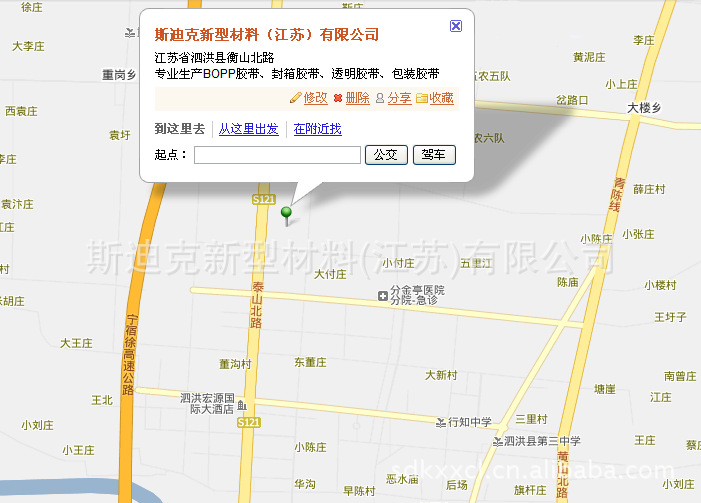Click the 岔路口 place label
Screen dimensions: 701x503
point(572,100)
